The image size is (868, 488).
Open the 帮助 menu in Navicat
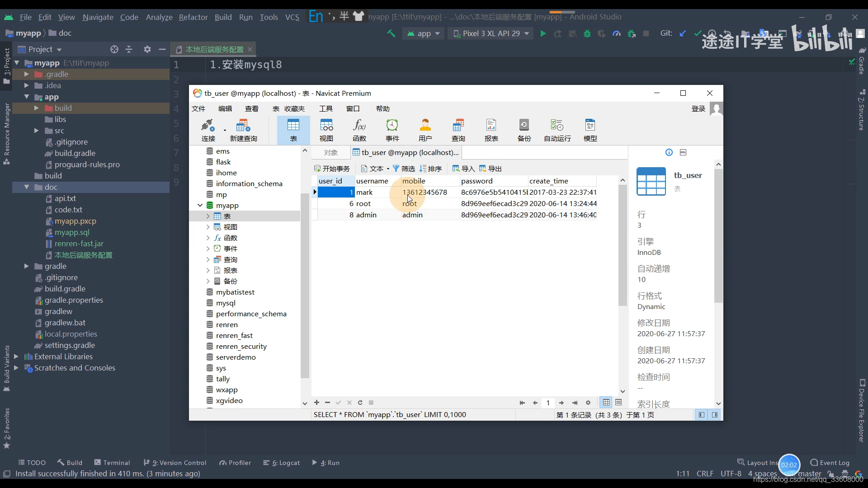(383, 108)
